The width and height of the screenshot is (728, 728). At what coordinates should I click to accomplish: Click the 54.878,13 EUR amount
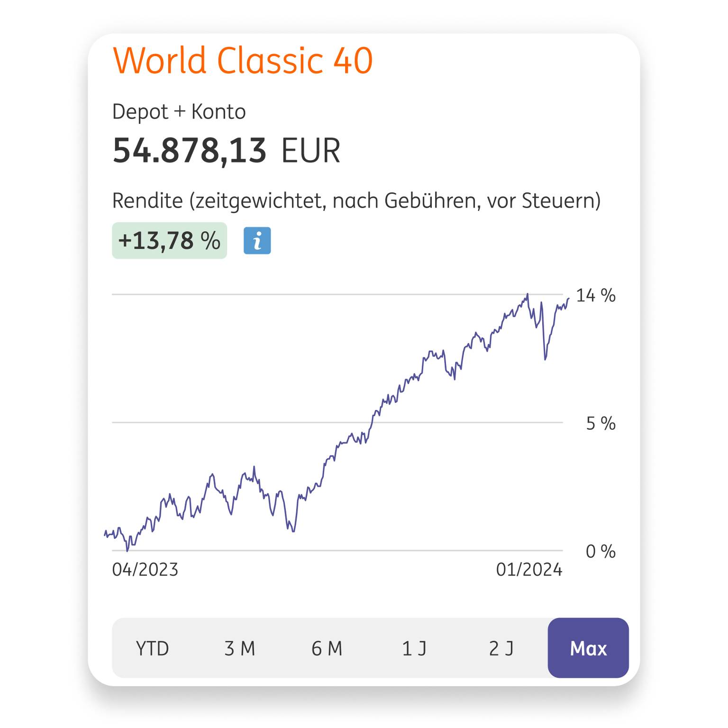point(226,151)
